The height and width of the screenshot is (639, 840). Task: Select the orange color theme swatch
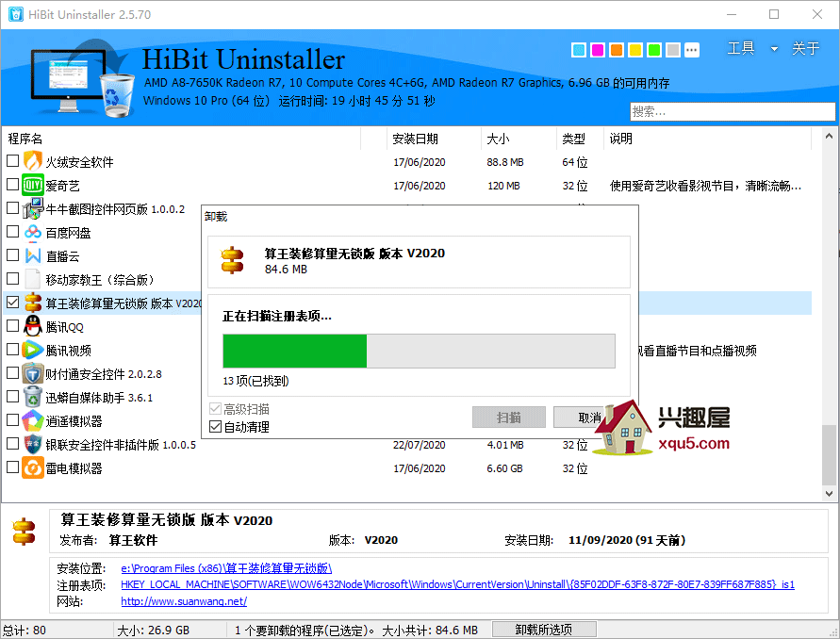pyautogui.click(x=617, y=50)
